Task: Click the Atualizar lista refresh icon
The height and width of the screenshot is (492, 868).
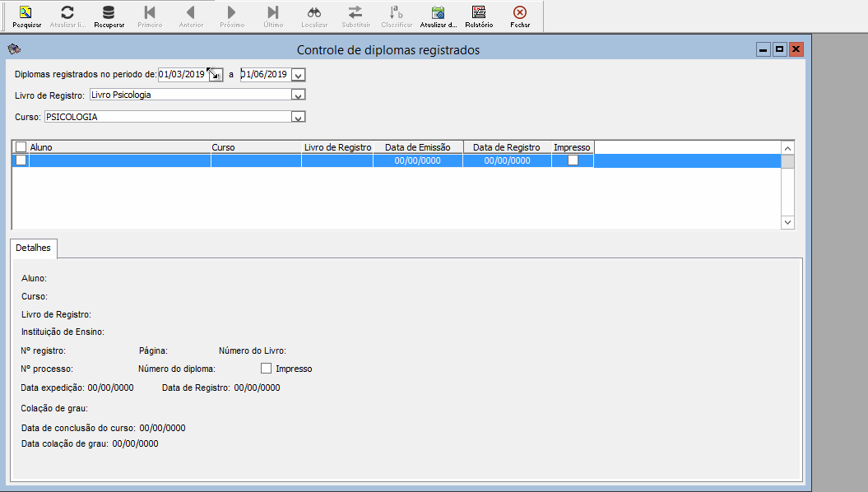Action: pos(67,13)
